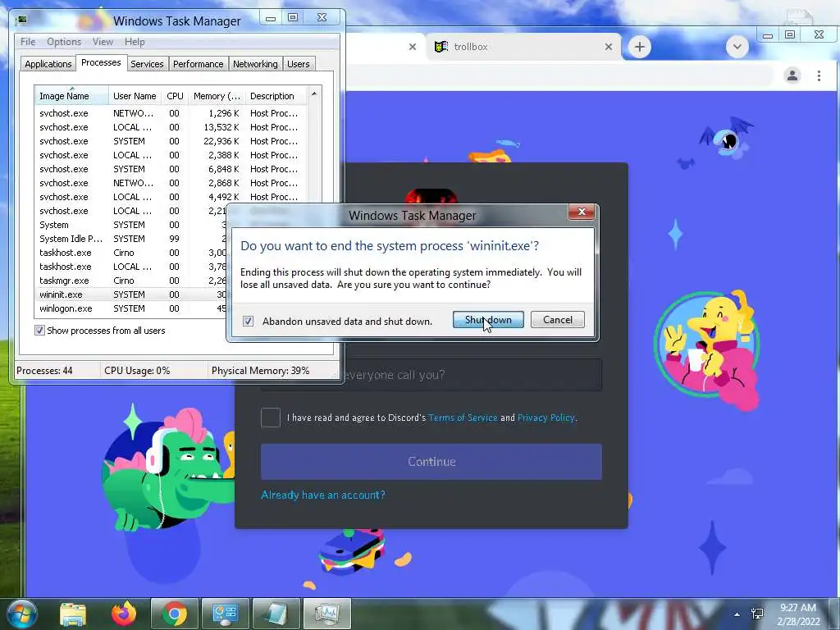Screen dimensions: 840x630
Task: Select the winlogon.exe process row
Action: click(x=132, y=308)
